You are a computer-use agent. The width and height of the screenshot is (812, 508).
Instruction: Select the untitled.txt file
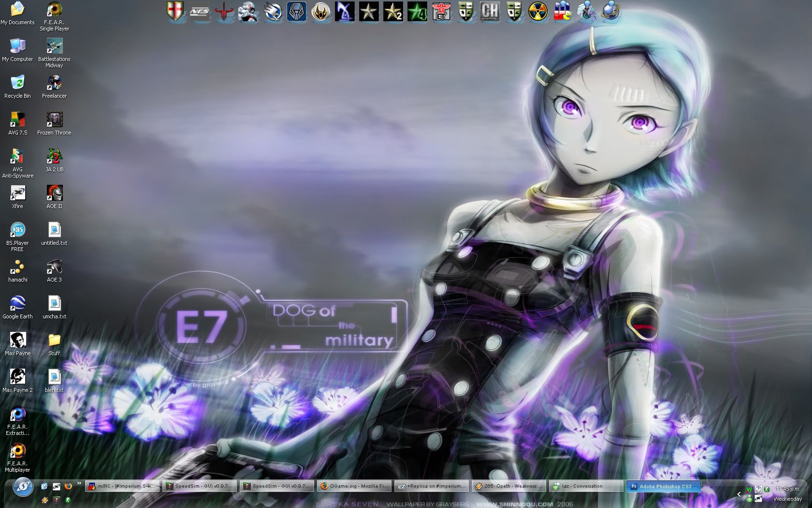pyautogui.click(x=54, y=234)
